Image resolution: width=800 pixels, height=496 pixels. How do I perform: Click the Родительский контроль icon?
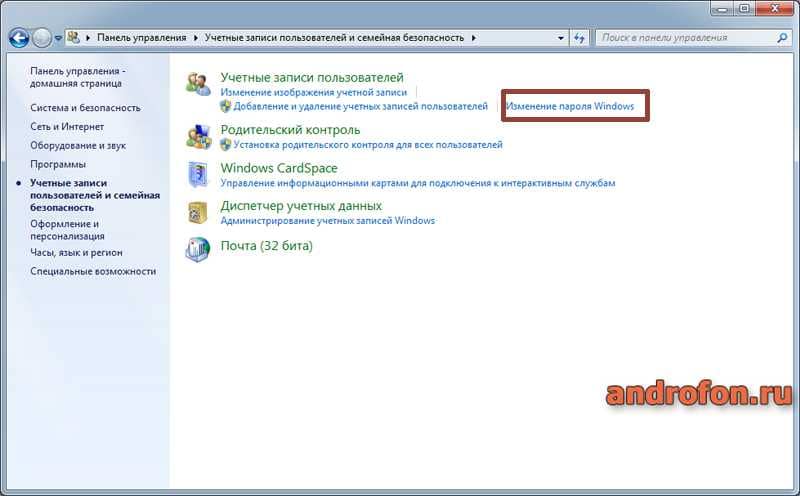(x=198, y=137)
